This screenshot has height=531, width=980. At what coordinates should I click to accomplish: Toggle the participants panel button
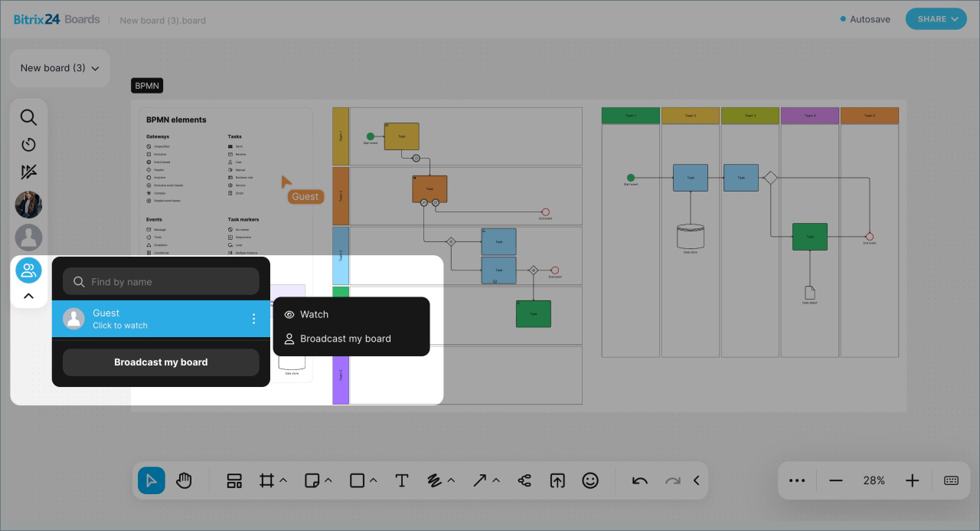(28, 270)
